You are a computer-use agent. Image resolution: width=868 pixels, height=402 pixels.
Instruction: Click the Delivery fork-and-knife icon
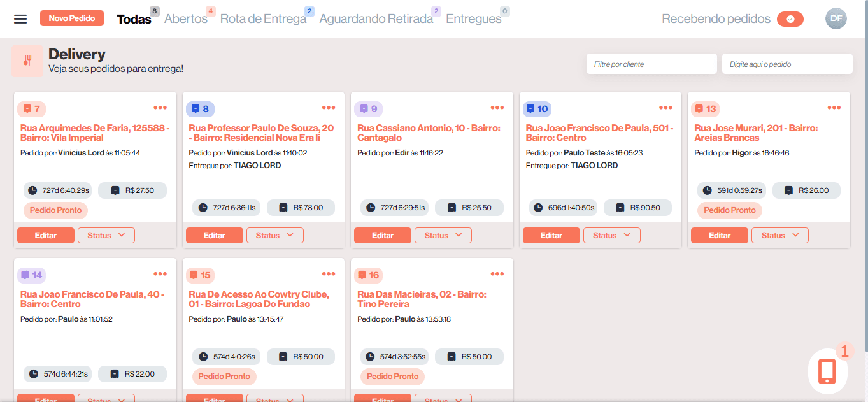[27, 61]
